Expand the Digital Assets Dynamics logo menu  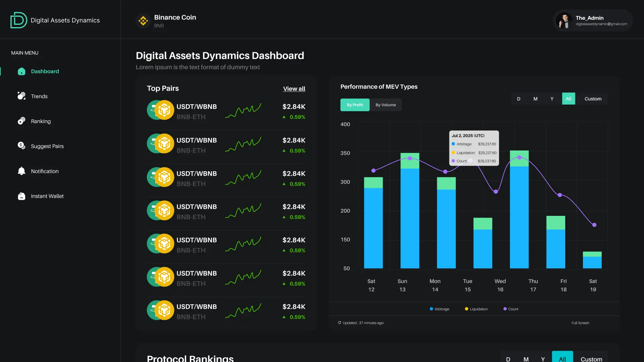click(18, 20)
